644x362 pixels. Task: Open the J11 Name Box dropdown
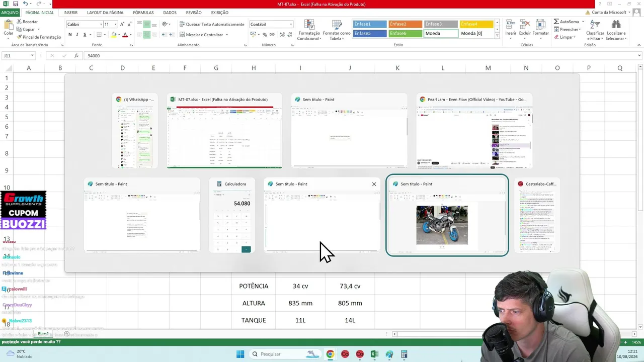[x=32, y=56]
